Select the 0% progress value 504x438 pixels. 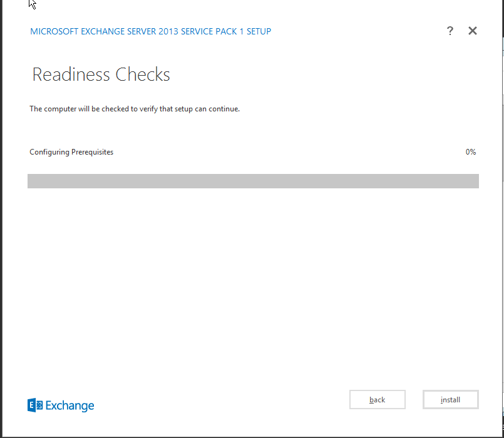pos(471,151)
